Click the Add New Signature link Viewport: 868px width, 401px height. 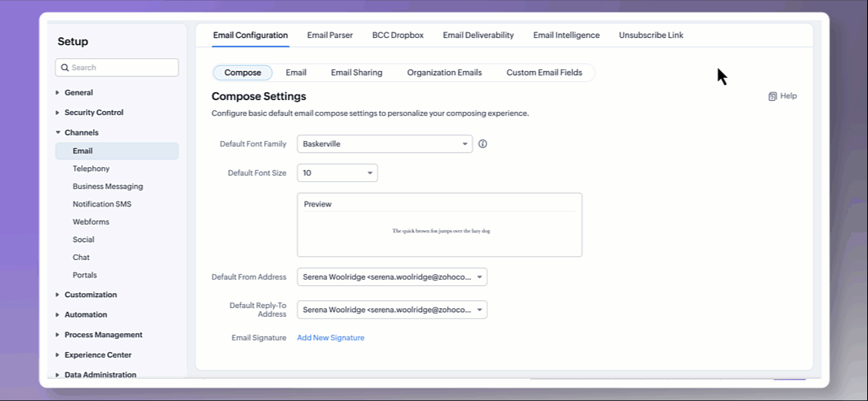(x=330, y=338)
